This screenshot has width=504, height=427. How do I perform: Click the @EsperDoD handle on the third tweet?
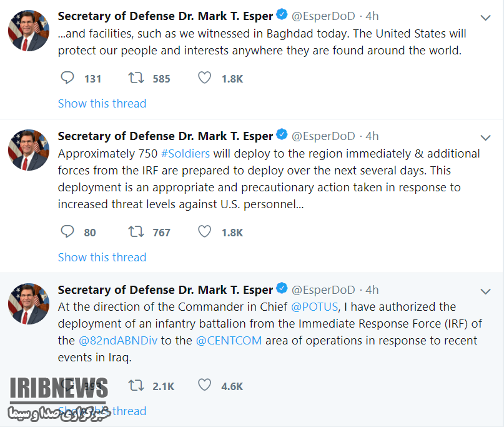[324, 290]
